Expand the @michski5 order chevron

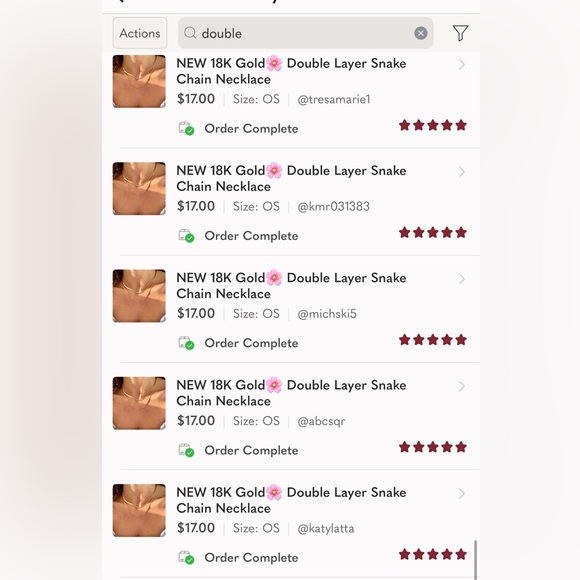pos(461,279)
